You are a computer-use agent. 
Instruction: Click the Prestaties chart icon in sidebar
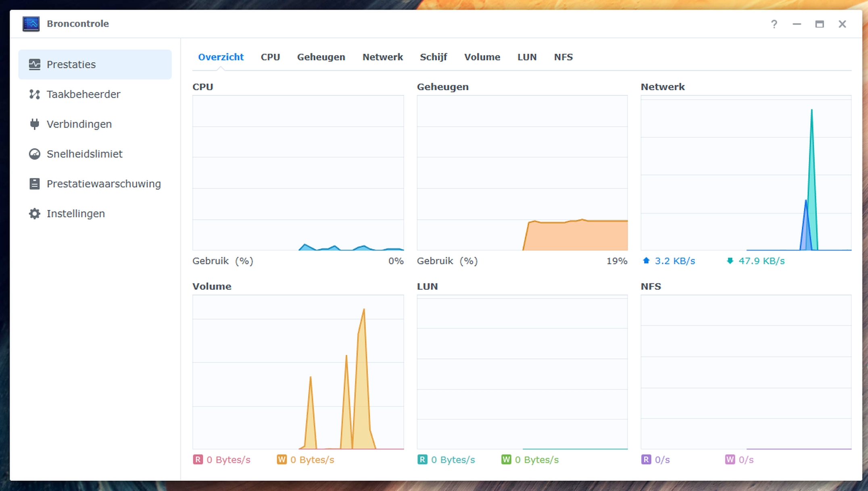point(34,64)
